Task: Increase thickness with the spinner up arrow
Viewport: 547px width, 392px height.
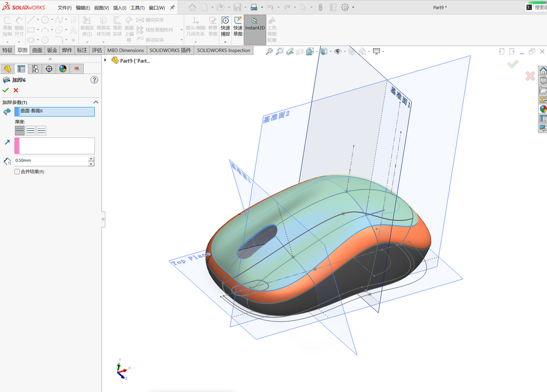Action: [91, 159]
